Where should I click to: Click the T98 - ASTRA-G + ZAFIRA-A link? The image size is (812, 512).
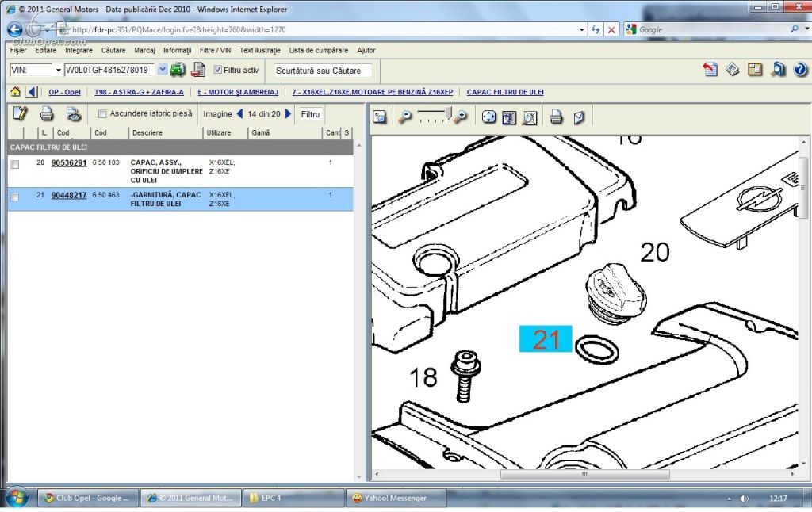pos(139,92)
